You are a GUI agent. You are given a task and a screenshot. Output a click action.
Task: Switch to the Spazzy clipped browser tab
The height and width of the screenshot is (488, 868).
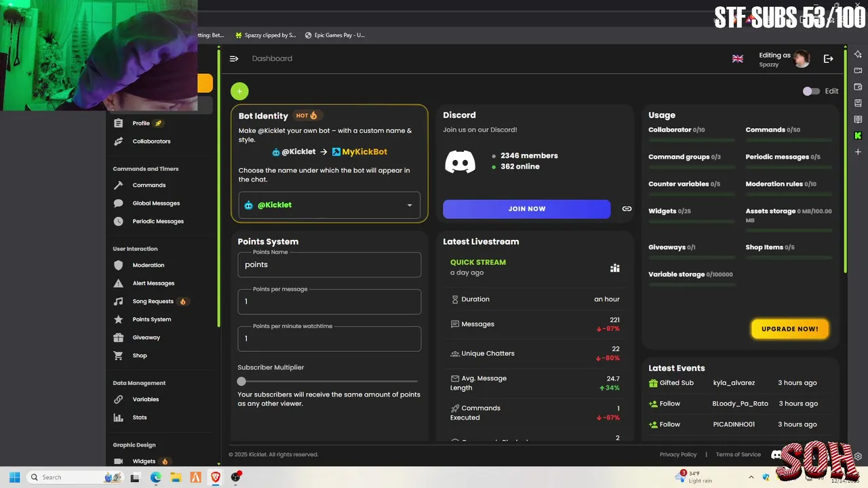(265, 35)
